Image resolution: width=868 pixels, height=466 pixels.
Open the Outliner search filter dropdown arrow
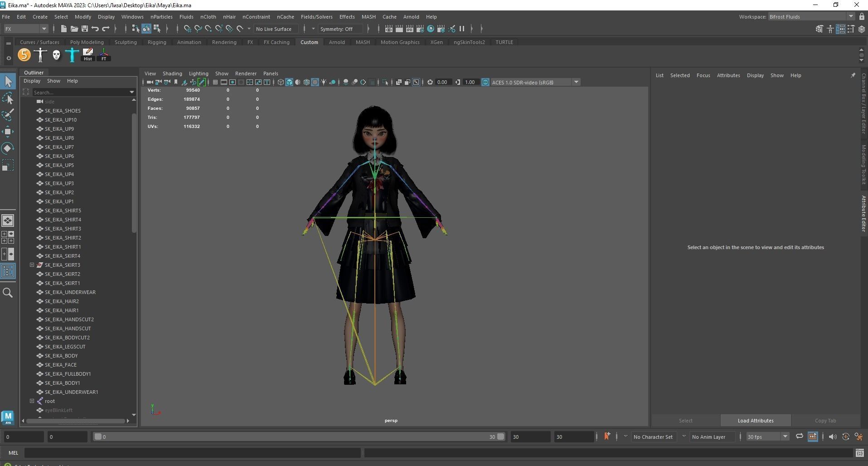coord(132,92)
